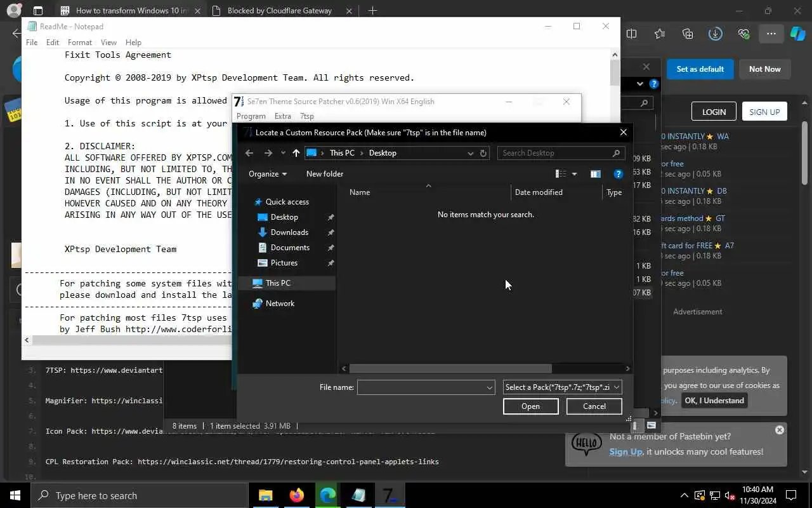812x508 pixels.
Task: Open Pictures in navigation pane
Action: tap(284, 263)
